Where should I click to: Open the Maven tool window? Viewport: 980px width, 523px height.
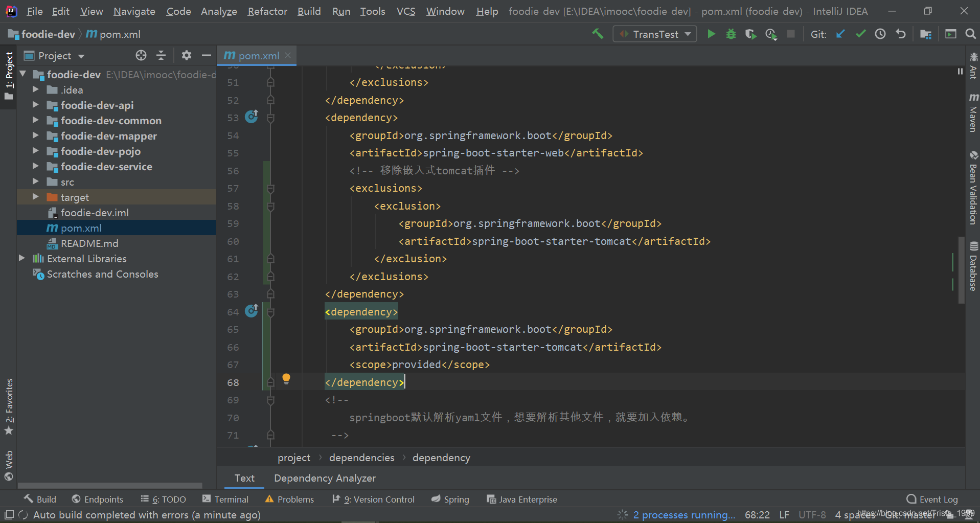tap(973, 112)
